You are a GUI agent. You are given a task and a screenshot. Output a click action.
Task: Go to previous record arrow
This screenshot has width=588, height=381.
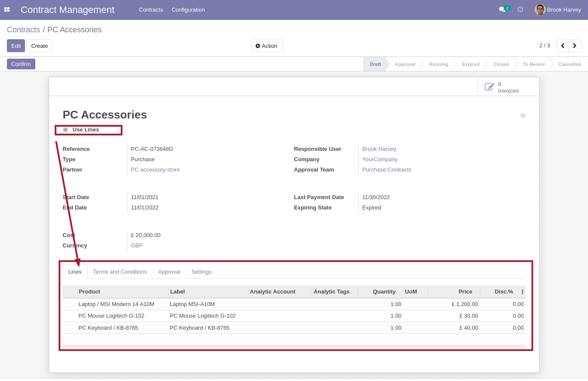point(563,46)
